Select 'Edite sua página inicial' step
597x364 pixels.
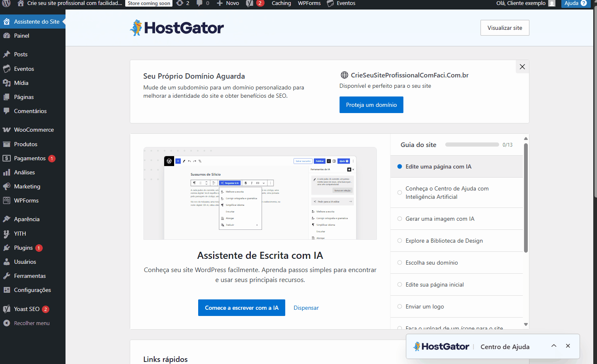click(x=456, y=284)
